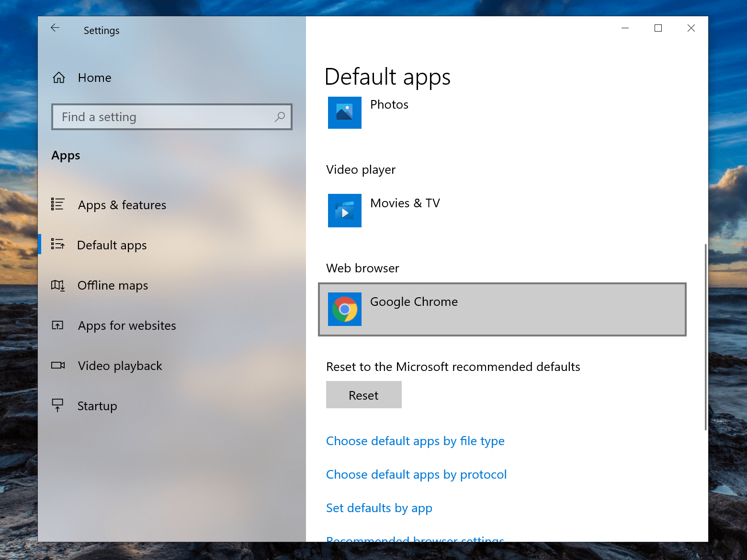Image resolution: width=747 pixels, height=560 pixels.
Task: Click the Default apps sidebar icon
Action: (x=57, y=245)
